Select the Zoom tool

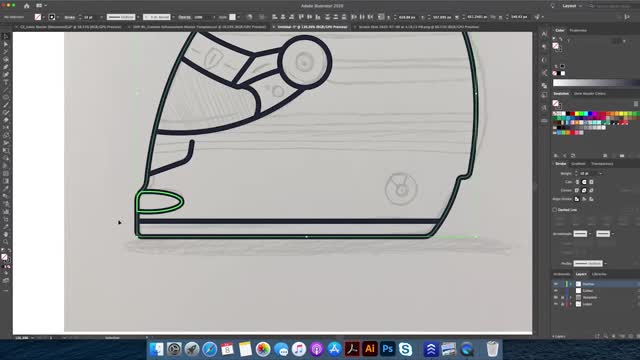(6, 242)
